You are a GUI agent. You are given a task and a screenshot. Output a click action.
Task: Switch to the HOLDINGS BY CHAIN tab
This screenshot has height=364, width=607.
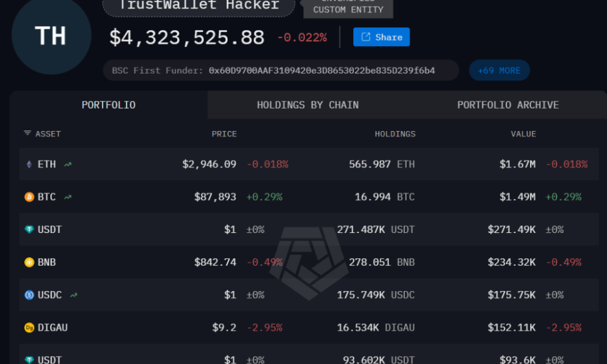[308, 104]
